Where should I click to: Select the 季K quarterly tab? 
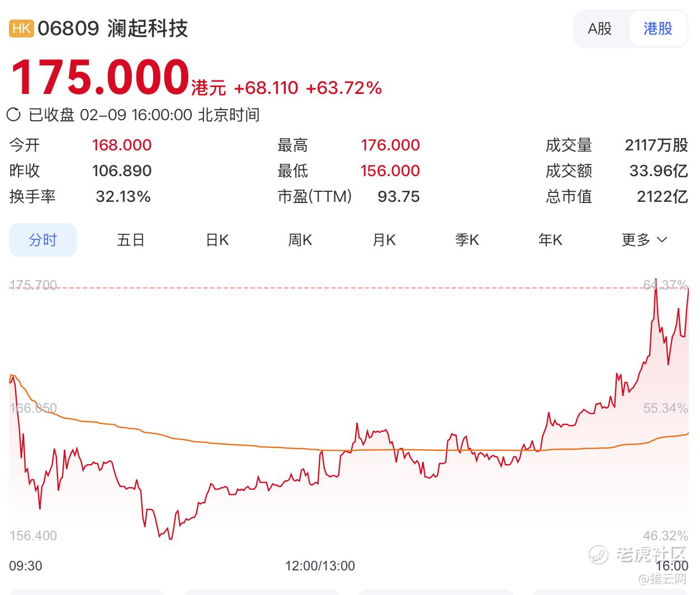467,240
